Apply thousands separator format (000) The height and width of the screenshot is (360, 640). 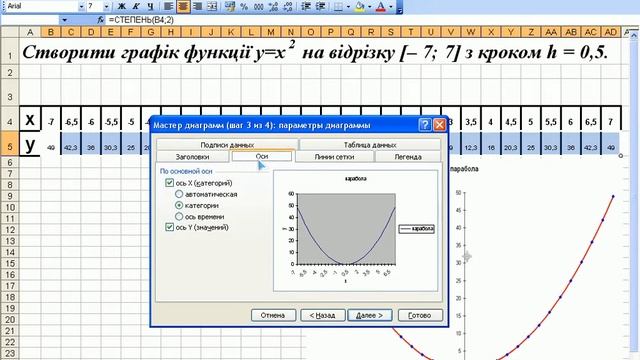(258, 7)
